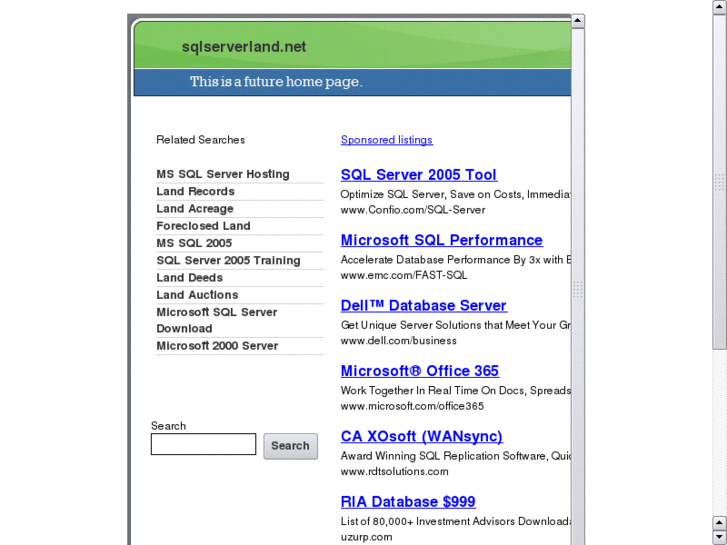Click the www.microsoft.com/office365 URL text

click(412, 406)
